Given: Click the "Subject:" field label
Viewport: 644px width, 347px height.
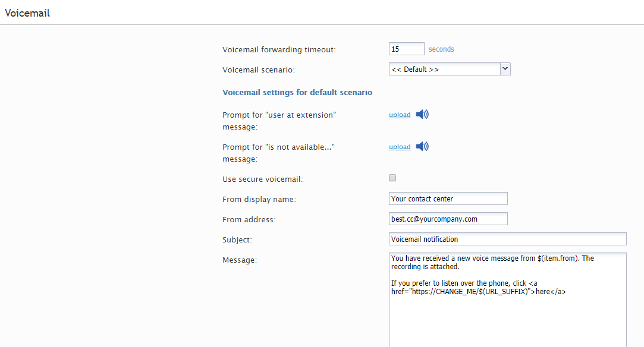Looking at the screenshot, I should (237, 240).
